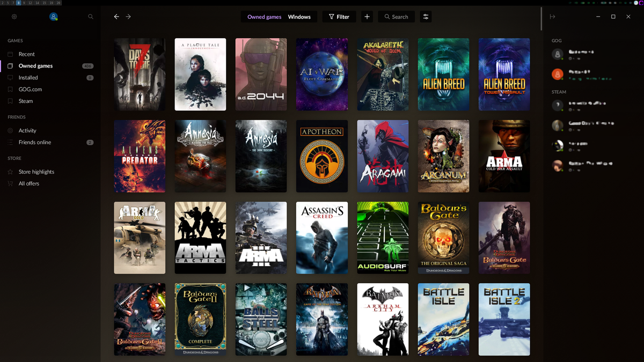Click the sidebar search magnifier icon
Image resolution: width=644 pixels, height=362 pixels.
pos(91,17)
